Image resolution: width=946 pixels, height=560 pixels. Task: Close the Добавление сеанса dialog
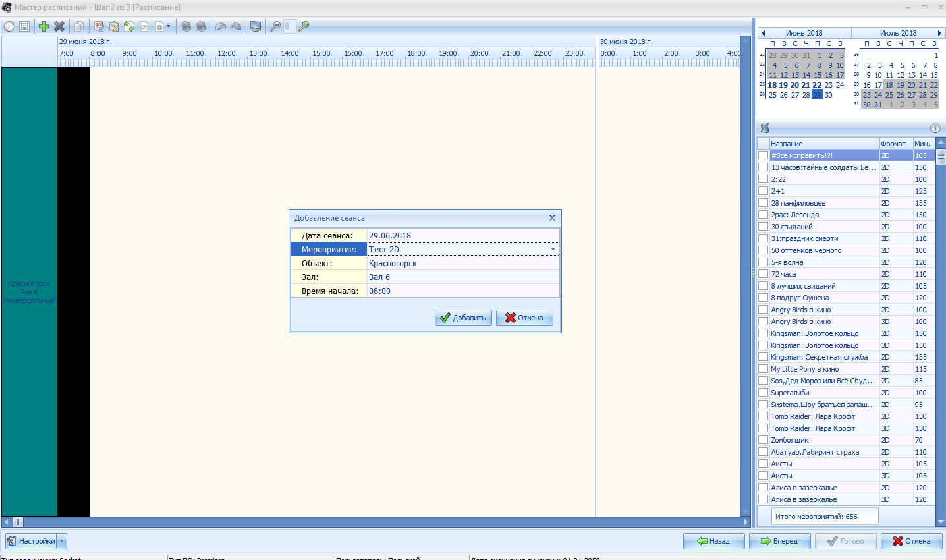coord(552,218)
